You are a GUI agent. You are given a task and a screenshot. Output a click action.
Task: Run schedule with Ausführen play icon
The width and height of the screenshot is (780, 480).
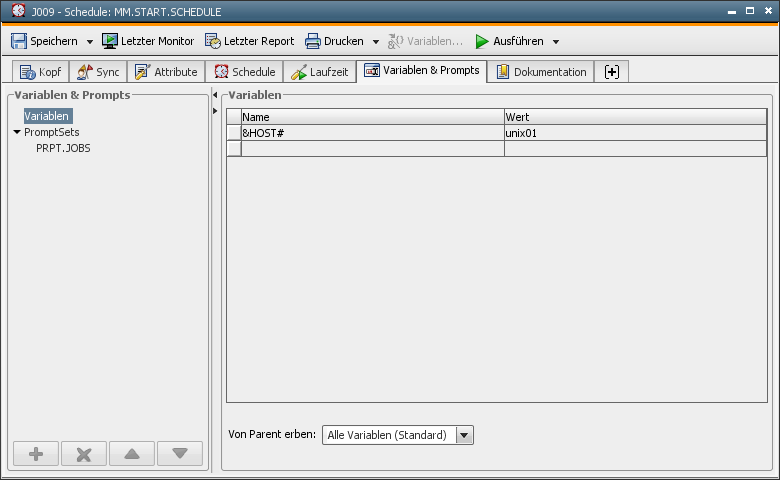pyautogui.click(x=482, y=41)
